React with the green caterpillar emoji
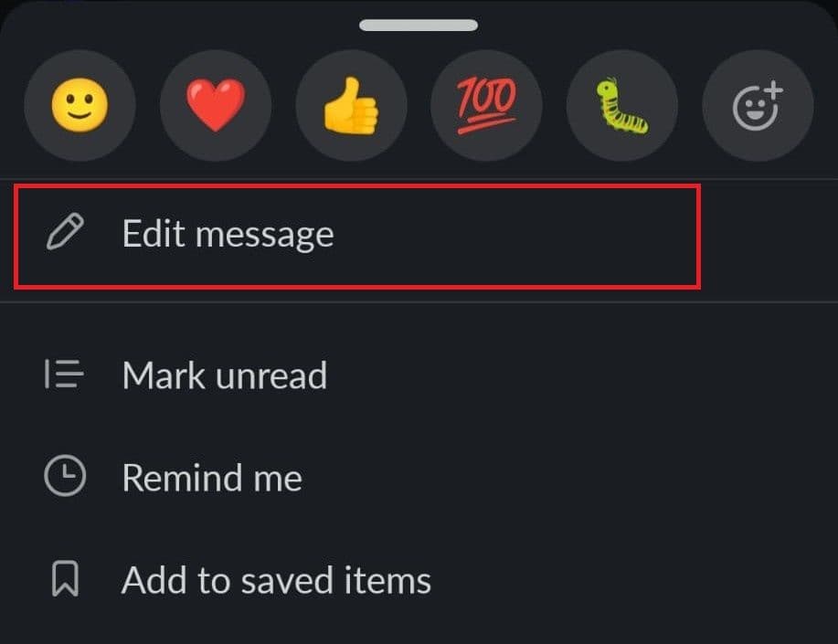Screen dimensions: 838x644 pyautogui.click(x=622, y=105)
